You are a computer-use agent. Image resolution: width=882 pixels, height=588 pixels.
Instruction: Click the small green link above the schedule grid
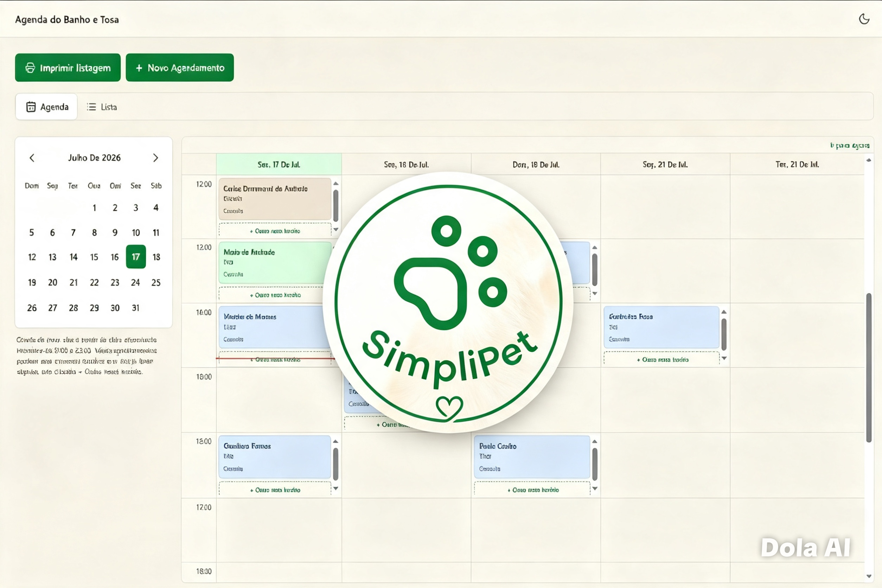click(850, 146)
